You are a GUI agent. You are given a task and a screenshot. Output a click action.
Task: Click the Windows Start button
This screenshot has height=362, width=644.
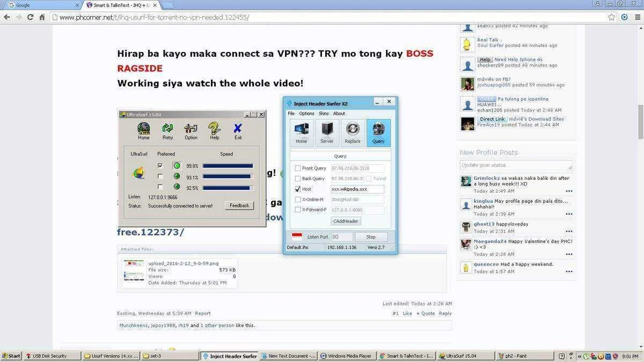11,356
